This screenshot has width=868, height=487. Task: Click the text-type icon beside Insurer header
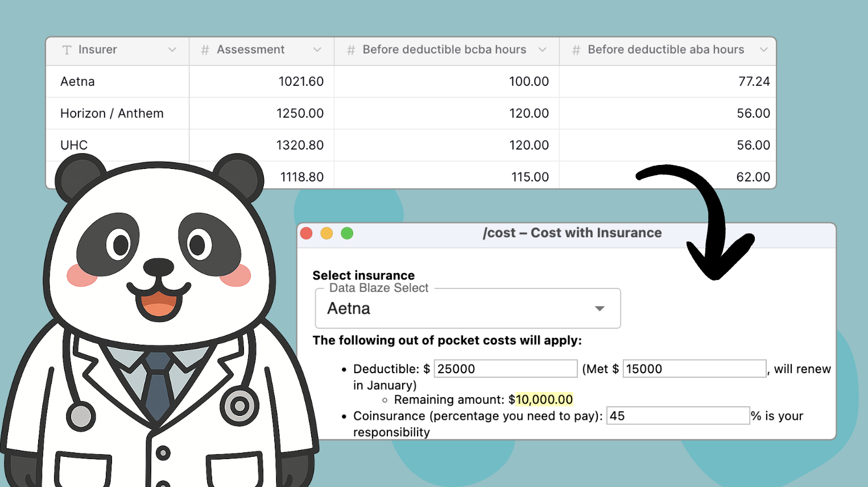(67, 50)
